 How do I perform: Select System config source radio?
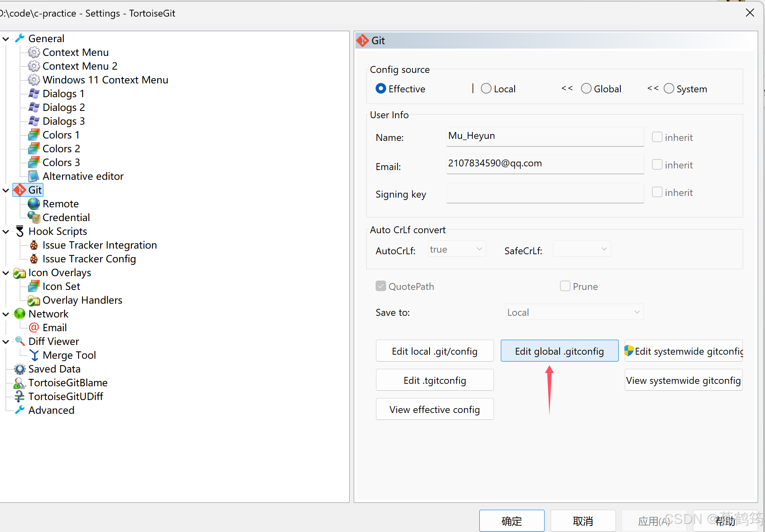pyautogui.click(x=669, y=89)
